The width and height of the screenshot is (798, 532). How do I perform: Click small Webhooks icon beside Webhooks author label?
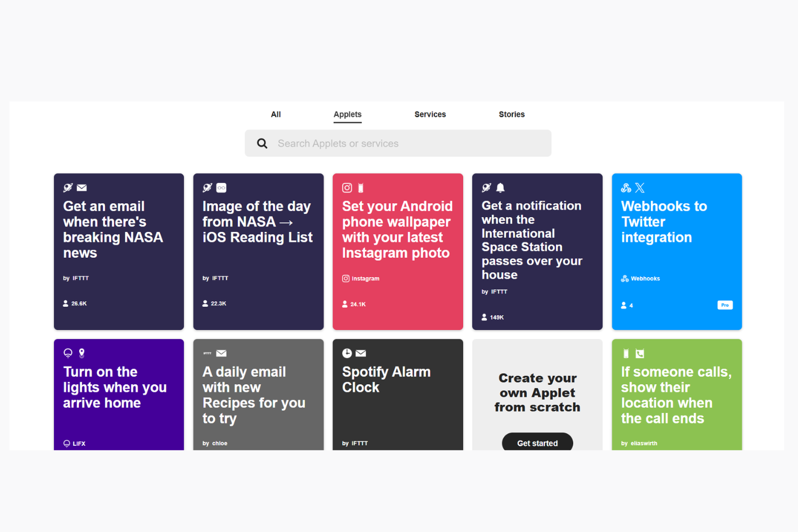point(625,279)
